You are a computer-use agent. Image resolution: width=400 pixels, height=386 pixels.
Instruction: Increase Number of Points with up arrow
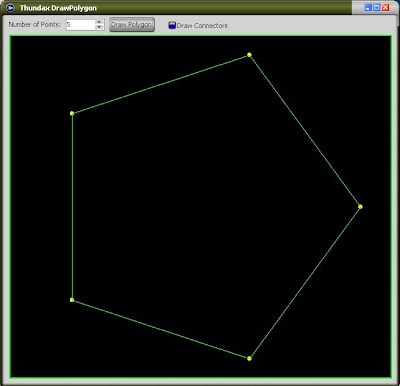[x=99, y=22]
